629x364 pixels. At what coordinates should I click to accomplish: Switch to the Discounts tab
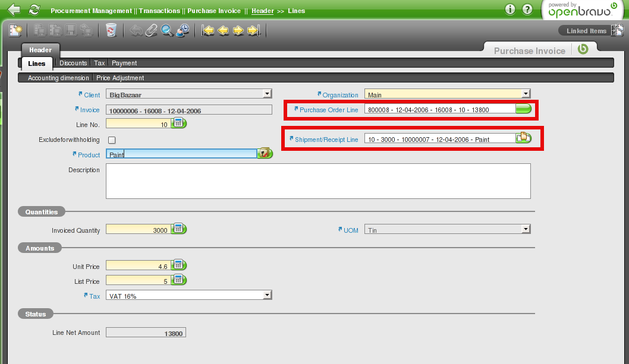point(73,63)
